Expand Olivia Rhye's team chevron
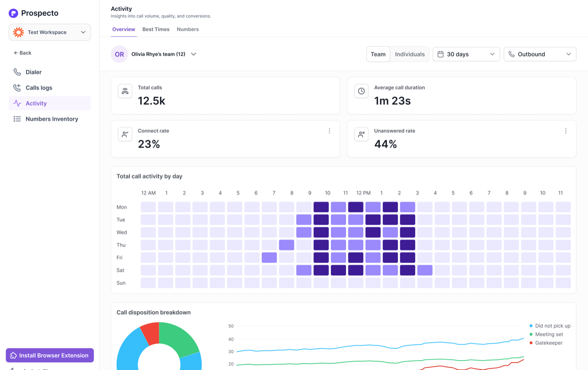Screen dimensions: 588x370 194,54
